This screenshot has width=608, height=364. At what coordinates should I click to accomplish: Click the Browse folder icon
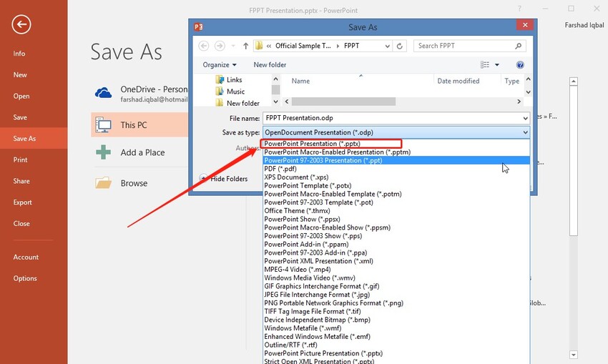tap(103, 183)
